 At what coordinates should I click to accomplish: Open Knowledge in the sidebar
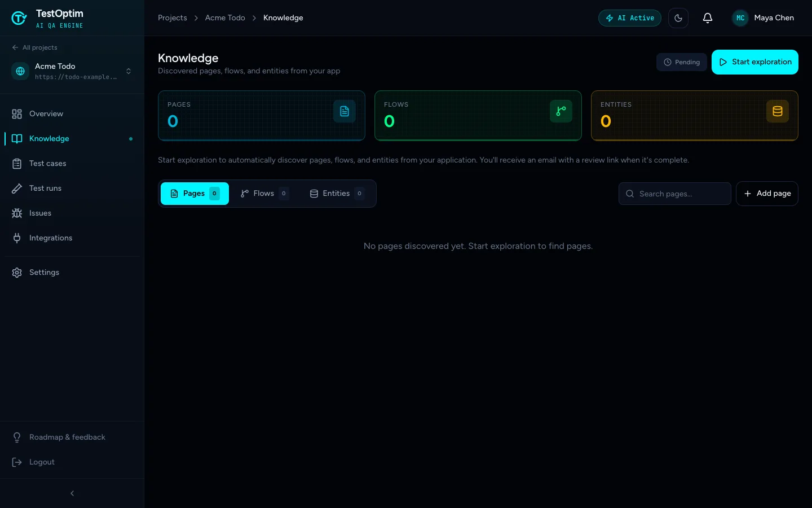[72, 139]
